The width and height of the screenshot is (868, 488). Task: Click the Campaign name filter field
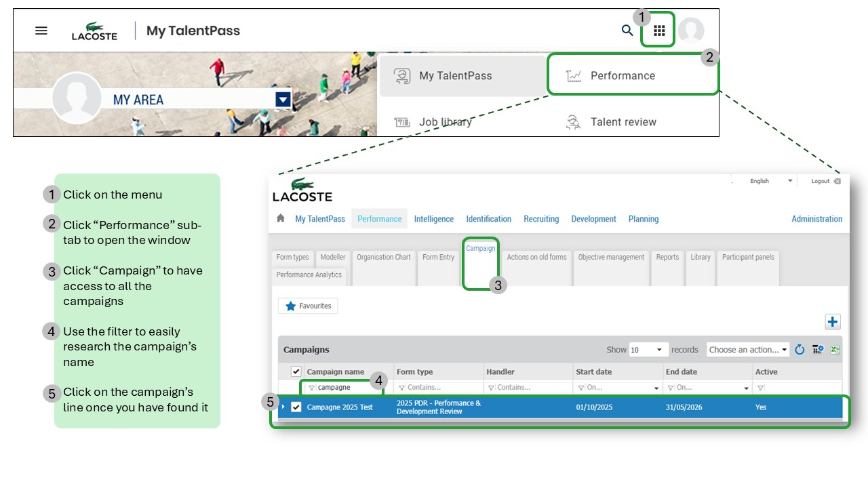click(346, 388)
